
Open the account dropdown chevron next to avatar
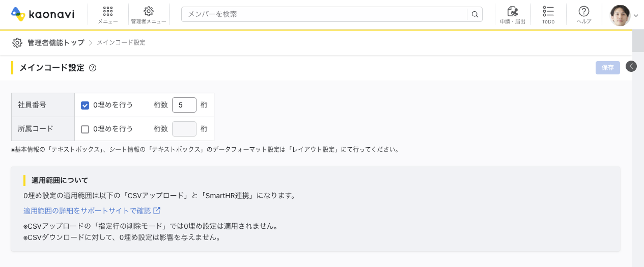tap(636, 16)
